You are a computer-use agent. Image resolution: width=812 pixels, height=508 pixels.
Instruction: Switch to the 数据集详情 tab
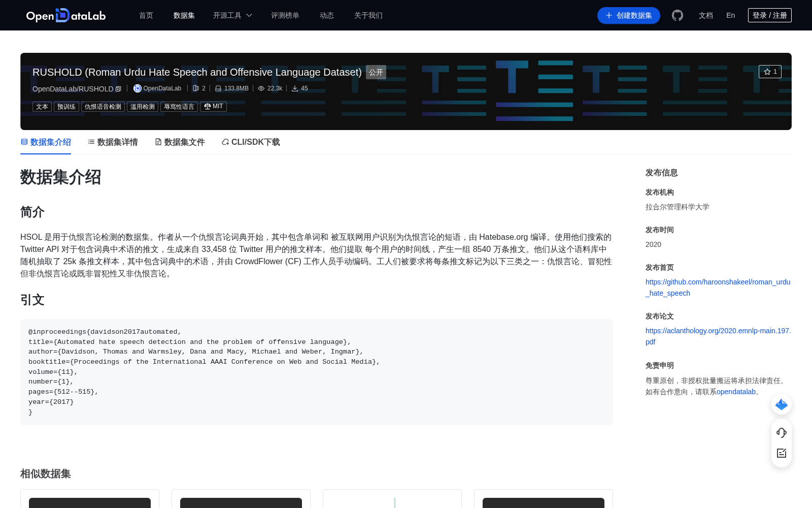pos(113,142)
